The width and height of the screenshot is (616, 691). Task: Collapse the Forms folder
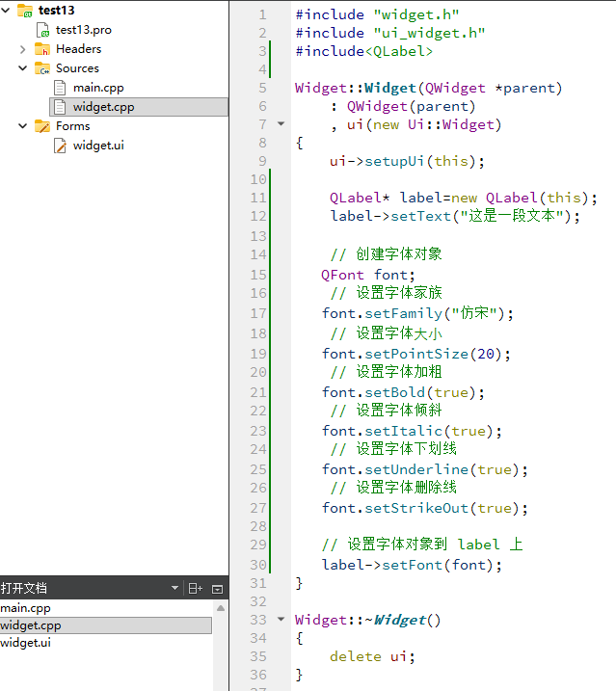point(23,126)
